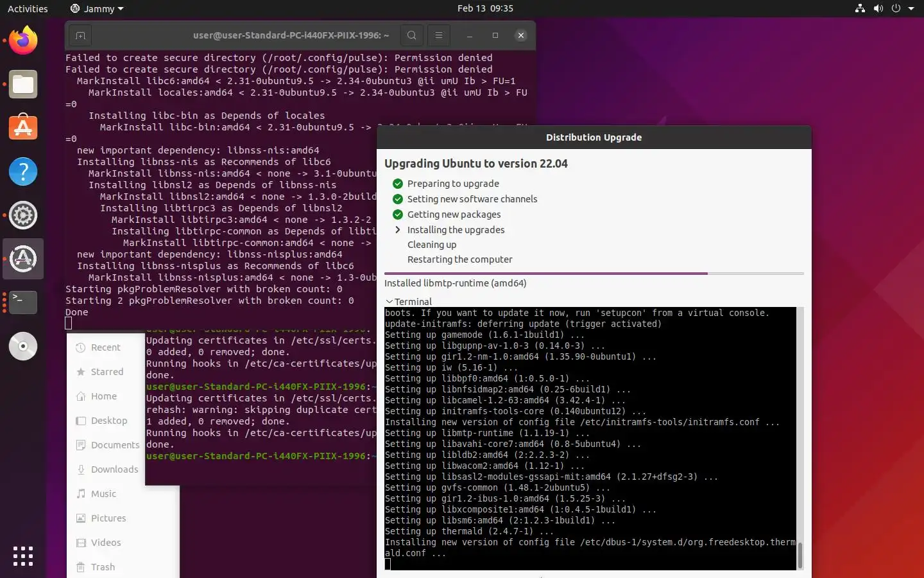Show Applications grid in the dock
This screenshot has height=578, width=924.
click(23, 556)
